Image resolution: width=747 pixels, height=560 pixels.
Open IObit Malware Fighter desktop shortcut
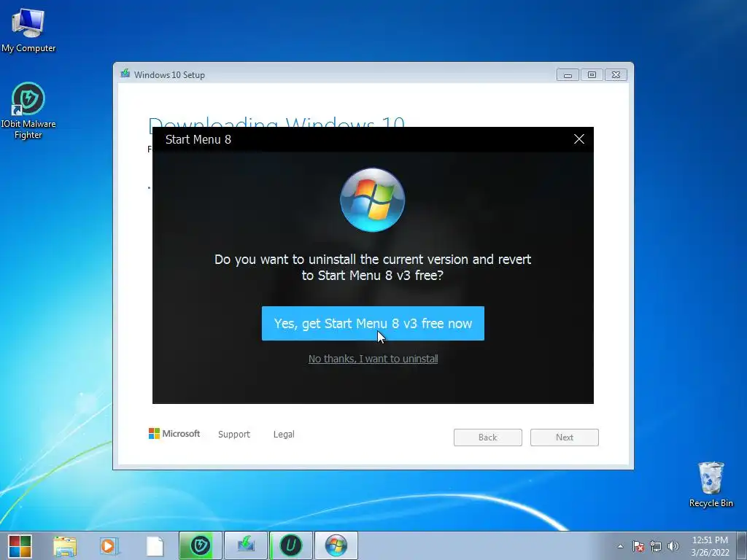[28, 111]
